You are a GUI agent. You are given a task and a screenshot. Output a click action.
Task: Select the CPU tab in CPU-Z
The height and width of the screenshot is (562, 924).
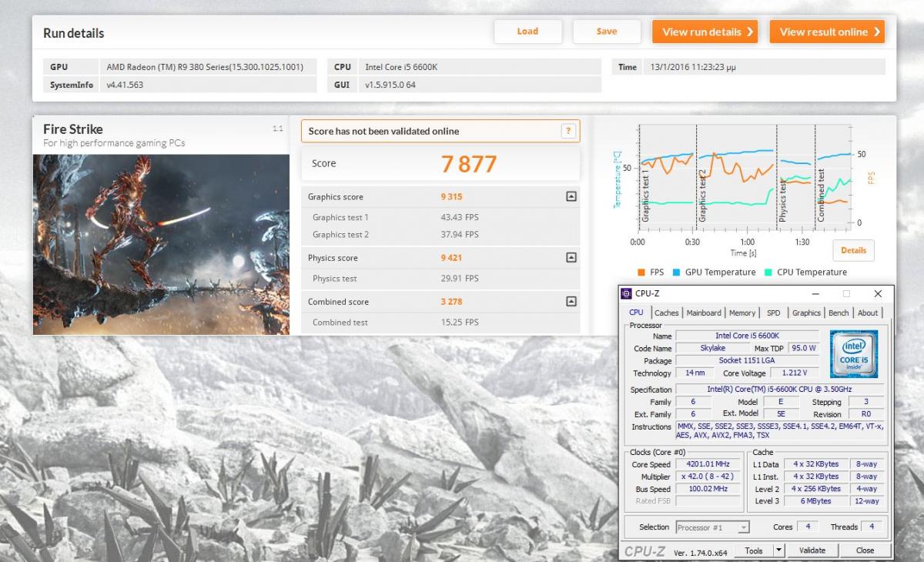coord(636,313)
